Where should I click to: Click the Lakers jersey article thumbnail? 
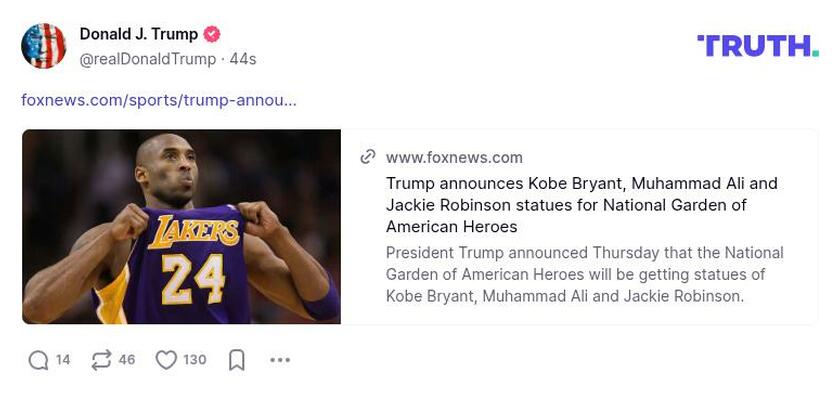tap(181, 227)
